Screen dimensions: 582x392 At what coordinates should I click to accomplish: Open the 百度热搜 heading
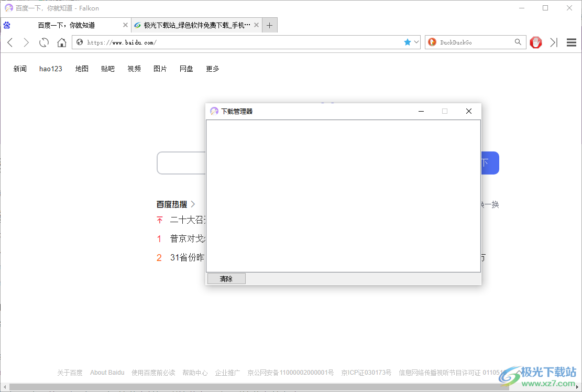coord(172,204)
